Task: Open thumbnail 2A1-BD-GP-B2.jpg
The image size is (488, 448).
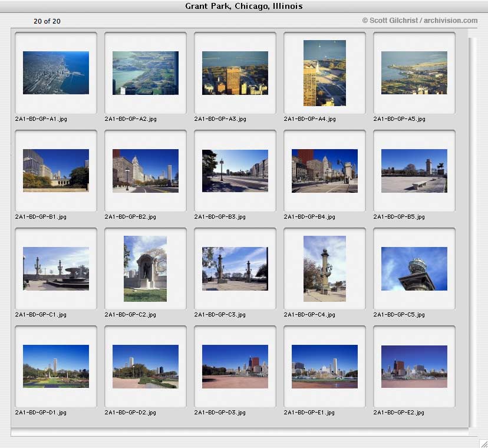Action: (146, 170)
